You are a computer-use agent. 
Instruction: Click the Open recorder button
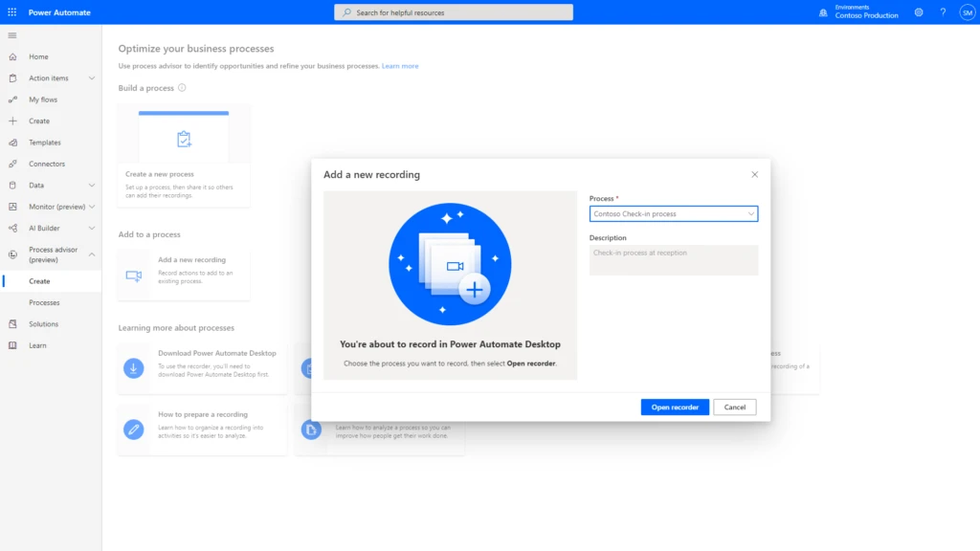[x=674, y=407]
